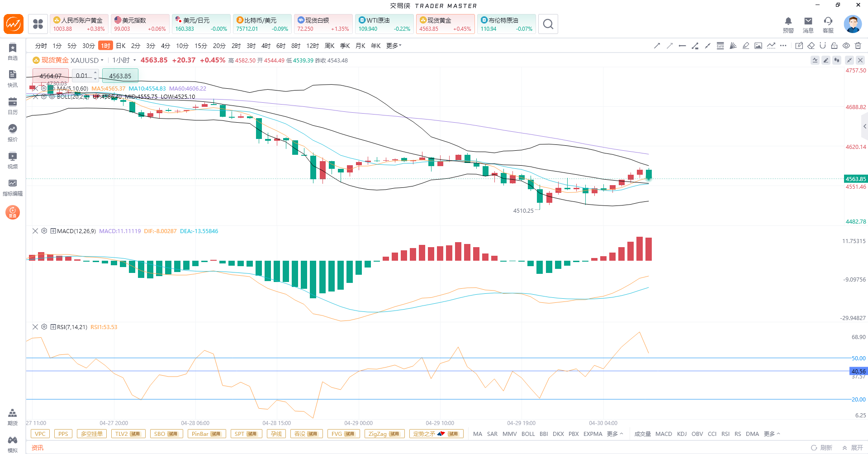
Task: Open the 预警 alert bell
Action: (x=788, y=24)
